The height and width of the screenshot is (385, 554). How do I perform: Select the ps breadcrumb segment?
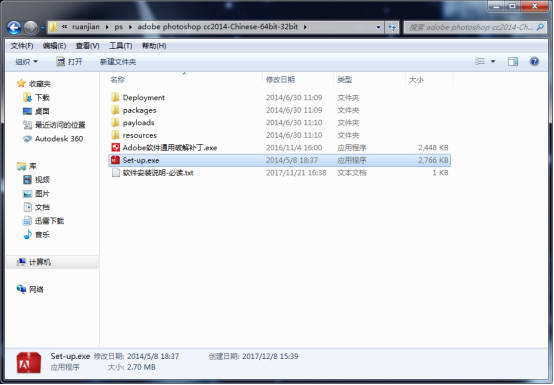tap(119, 27)
